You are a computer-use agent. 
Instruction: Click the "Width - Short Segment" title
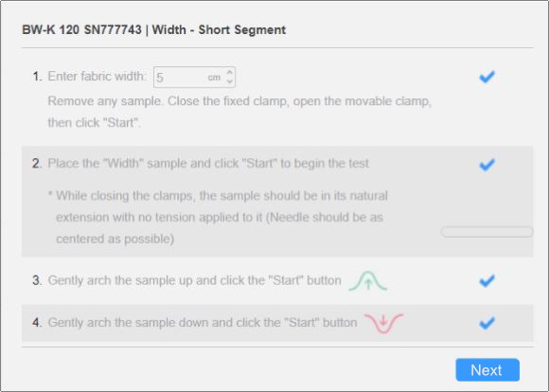pos(219,29)
